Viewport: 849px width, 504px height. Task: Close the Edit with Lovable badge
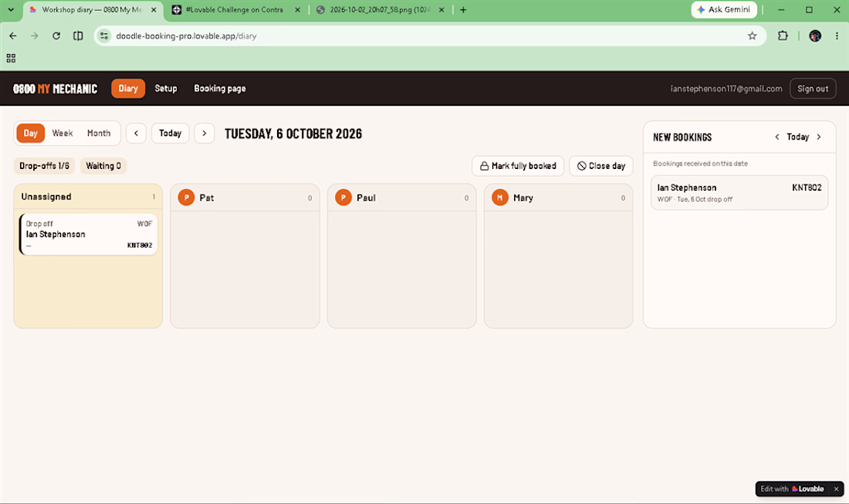click(x=836, y=489)
